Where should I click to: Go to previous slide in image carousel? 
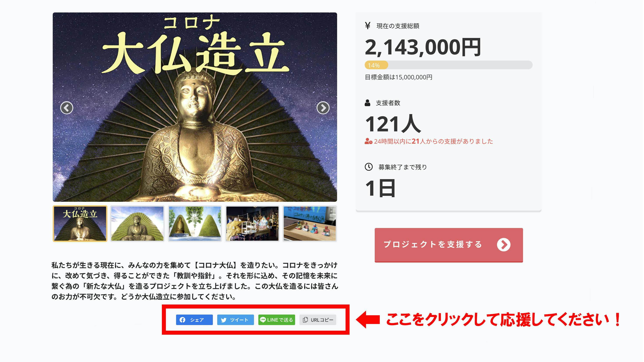click(67, 108)
